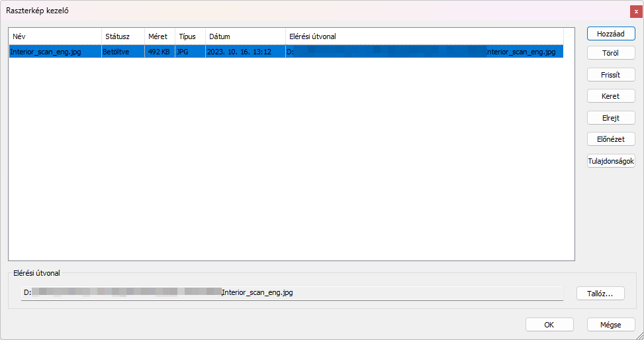644x340 pixels.
Task: Sort by Dátum column header
Action: point(246,36)
